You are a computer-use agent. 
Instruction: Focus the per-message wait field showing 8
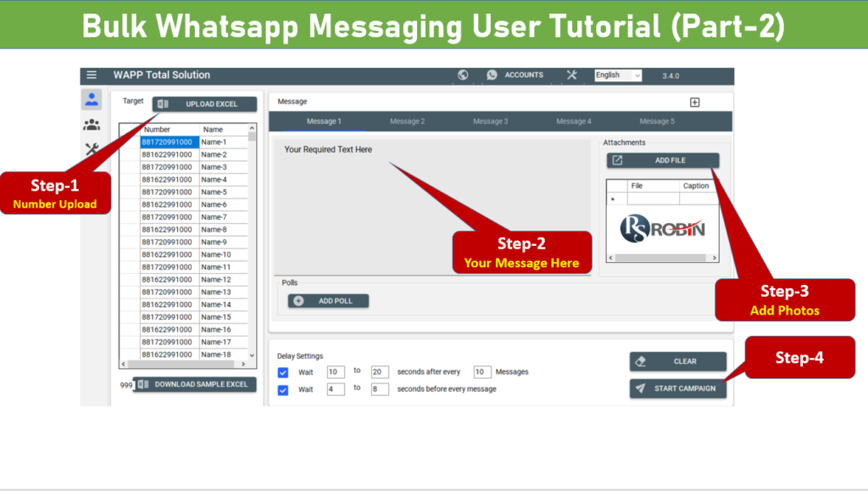click(380, 389)
